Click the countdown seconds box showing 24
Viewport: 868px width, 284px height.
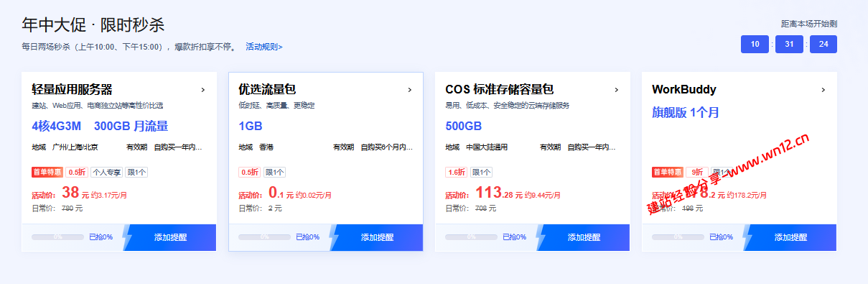(823, 45)
